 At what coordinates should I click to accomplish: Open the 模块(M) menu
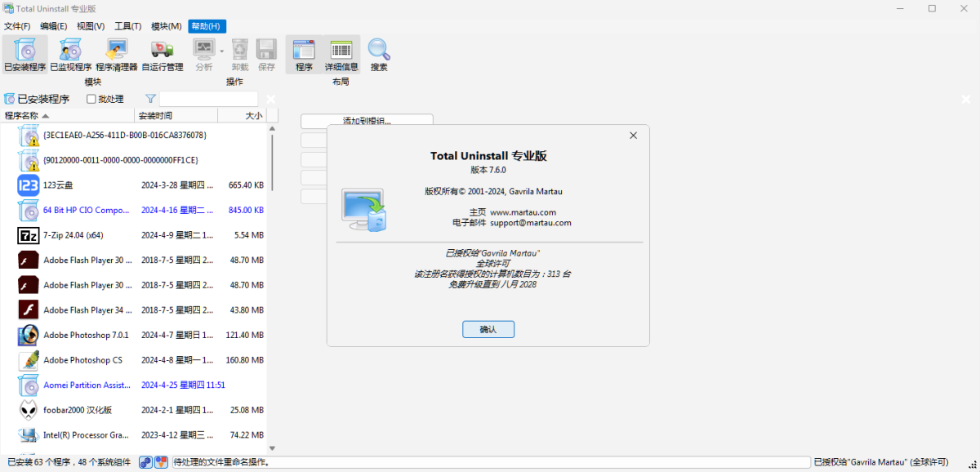coord(166,25)
